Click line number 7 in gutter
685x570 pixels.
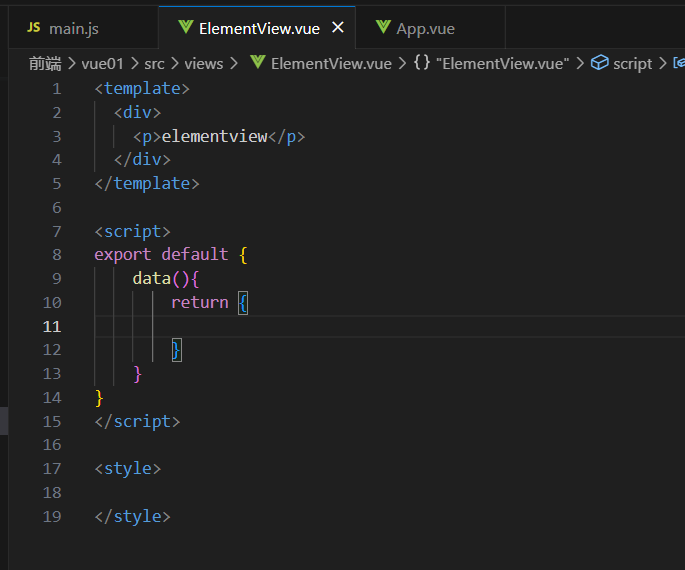(x=56, y=231)
